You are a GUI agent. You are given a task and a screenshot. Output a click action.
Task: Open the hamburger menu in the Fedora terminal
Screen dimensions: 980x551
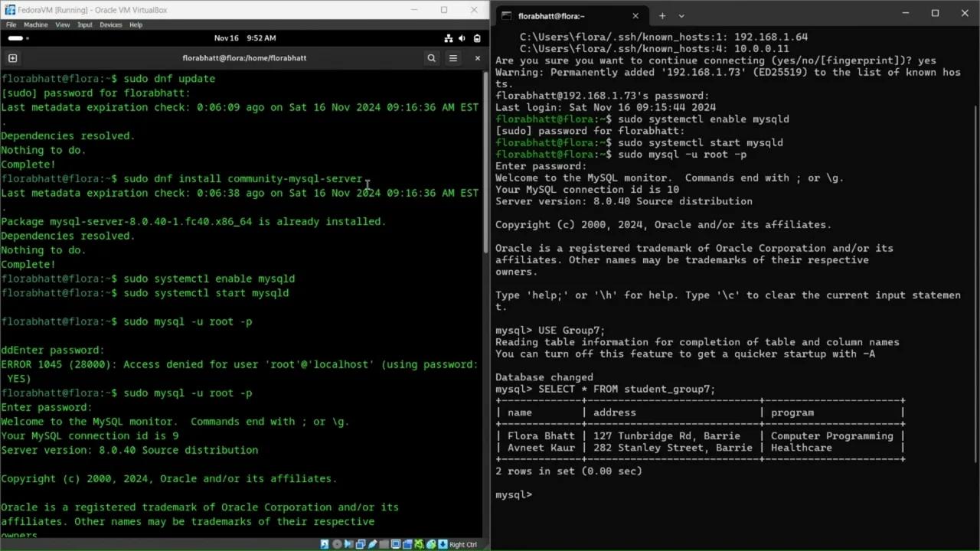(x=452, y=57)
